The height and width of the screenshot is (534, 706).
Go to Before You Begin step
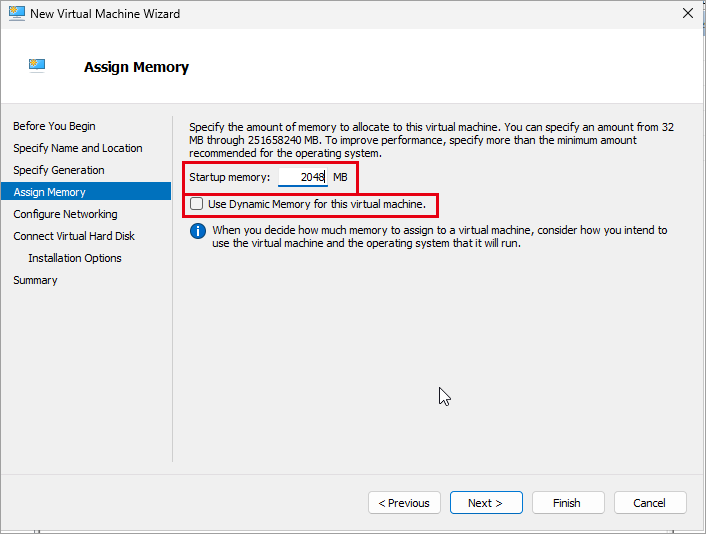(x=54, y=126)
